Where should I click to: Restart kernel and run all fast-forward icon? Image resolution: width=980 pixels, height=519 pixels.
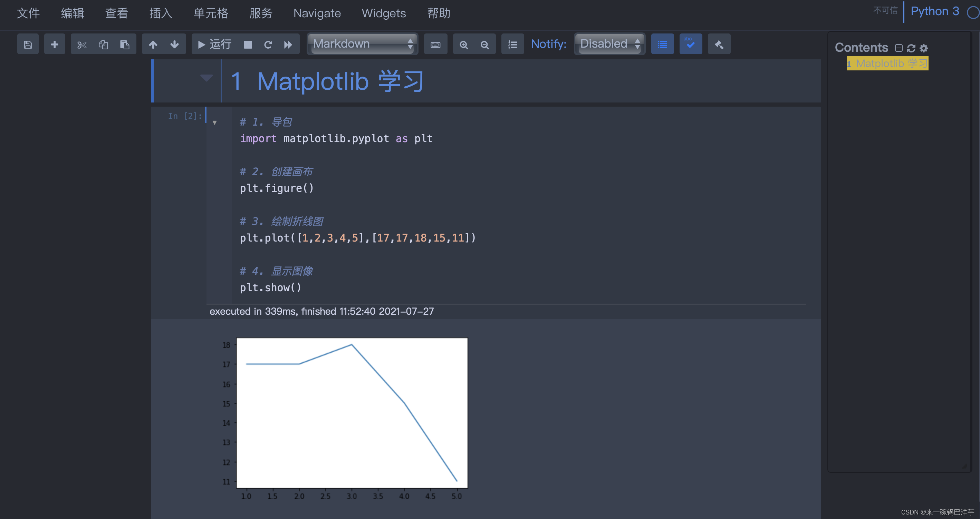click(288, 45)
